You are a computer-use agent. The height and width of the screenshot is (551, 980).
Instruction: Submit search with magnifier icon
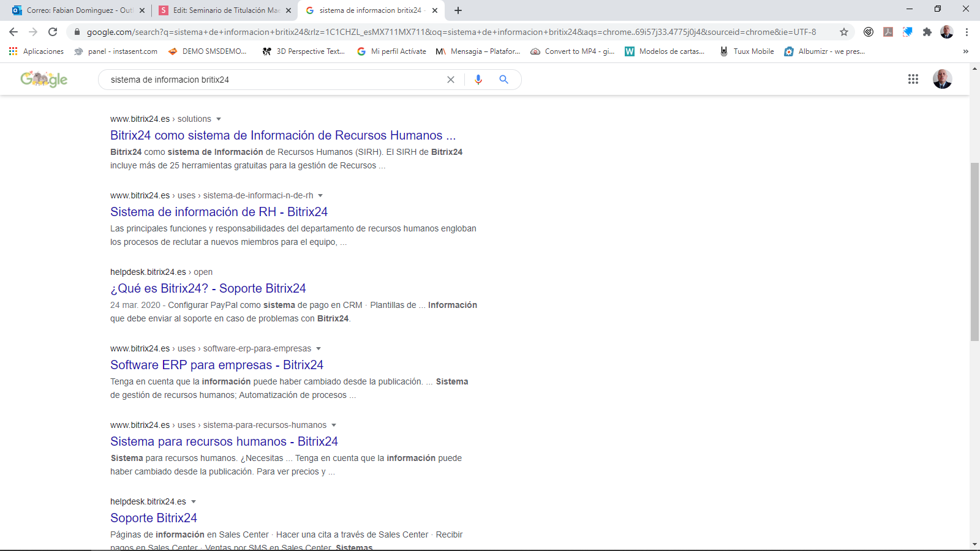[503, 80]
